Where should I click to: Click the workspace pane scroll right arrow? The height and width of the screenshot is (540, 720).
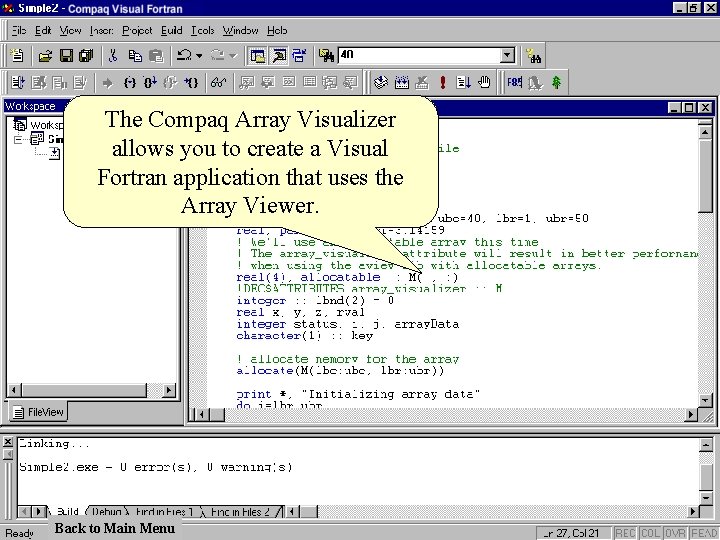tap(169, 390)
